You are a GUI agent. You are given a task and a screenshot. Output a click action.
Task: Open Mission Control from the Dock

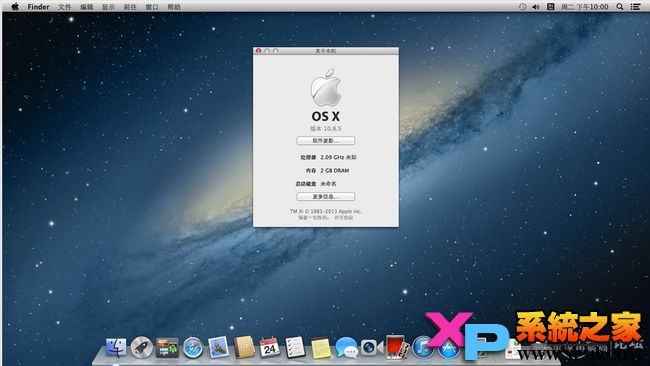(167, 347)
